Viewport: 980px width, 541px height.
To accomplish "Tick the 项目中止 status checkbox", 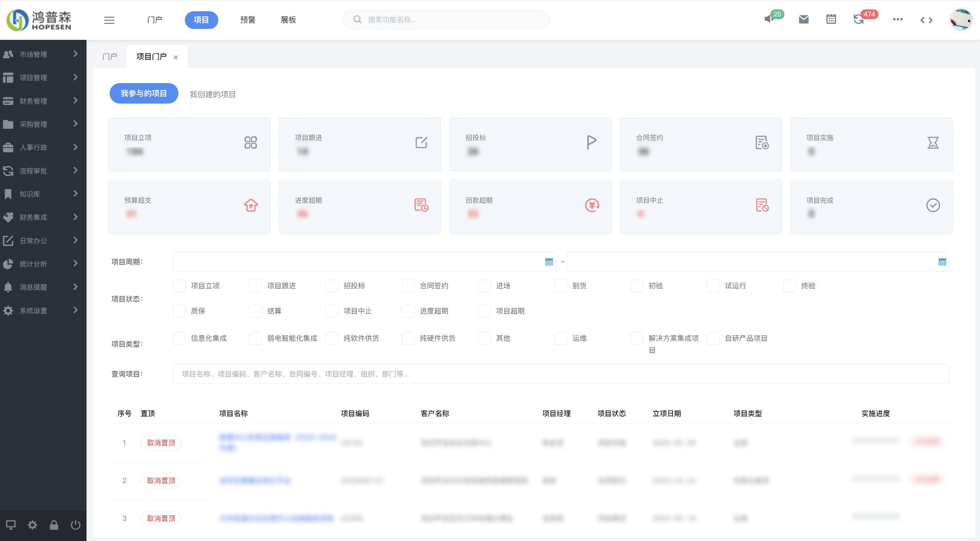I will click(x=332, y=311).
